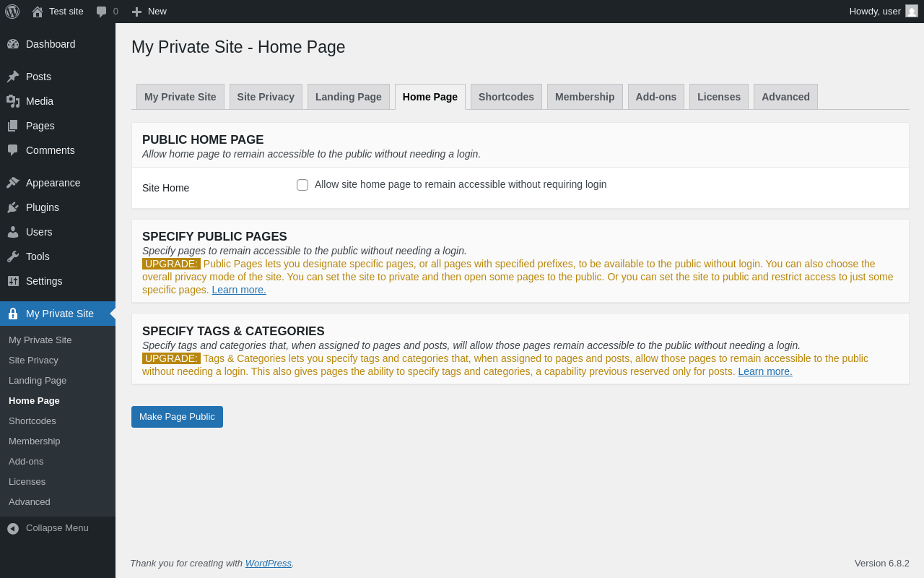The width and height of the screenshot is (924, 578).
Task: Click the My Private Site lock icon
Action: pos(13,314)
